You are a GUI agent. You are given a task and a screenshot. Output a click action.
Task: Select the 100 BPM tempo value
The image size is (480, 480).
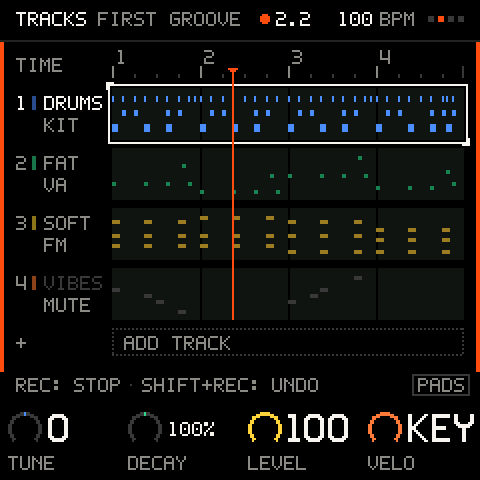tap(376, 19)
